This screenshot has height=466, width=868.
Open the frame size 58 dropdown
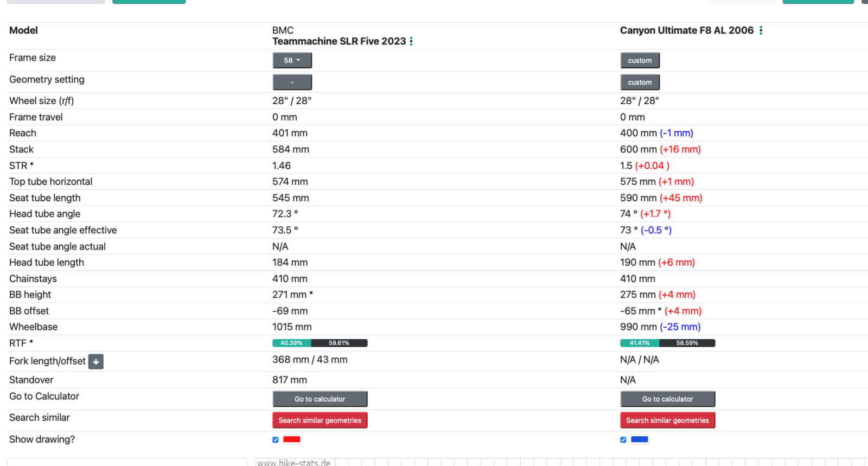click(x=292, y=60)
